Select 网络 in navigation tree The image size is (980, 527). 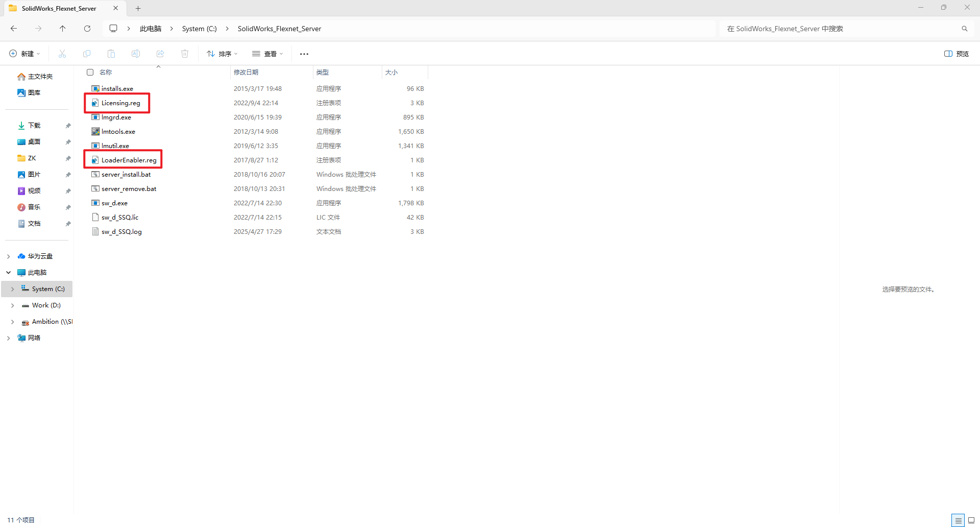tap(30, 338)
